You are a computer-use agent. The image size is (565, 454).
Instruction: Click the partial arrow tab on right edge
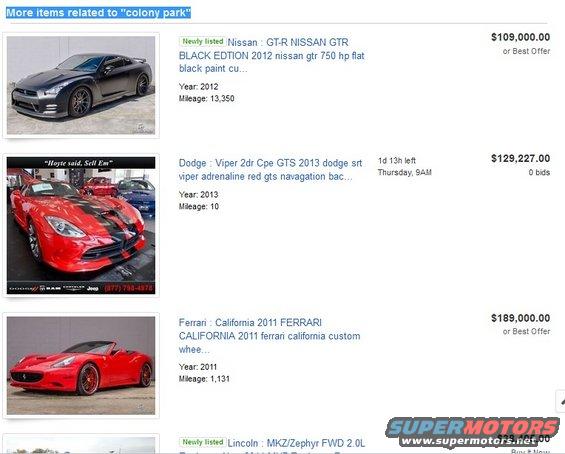click(561, 401)
